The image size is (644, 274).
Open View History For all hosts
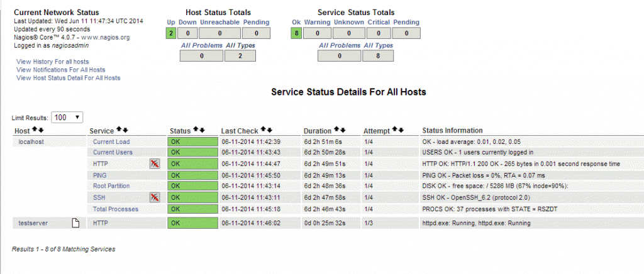(53, 62)
